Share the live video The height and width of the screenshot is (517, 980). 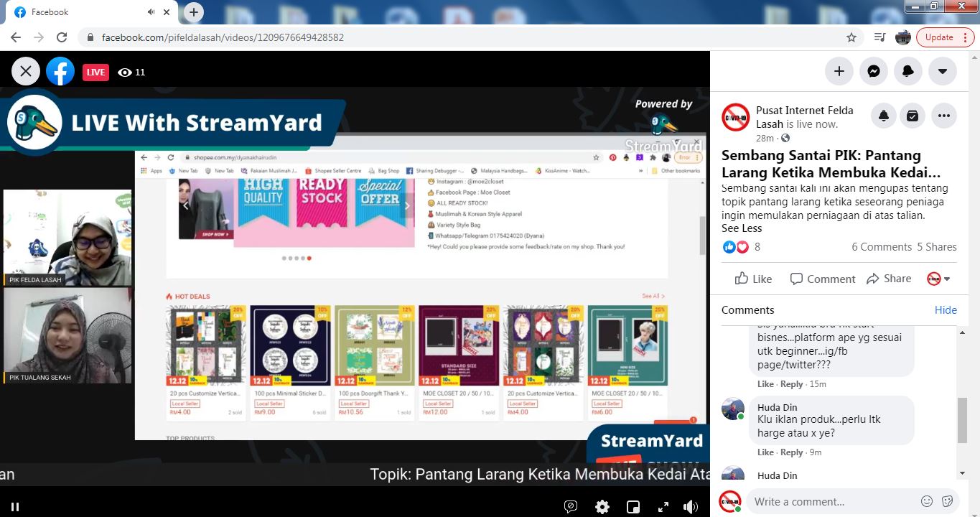[x=889, y=279]
